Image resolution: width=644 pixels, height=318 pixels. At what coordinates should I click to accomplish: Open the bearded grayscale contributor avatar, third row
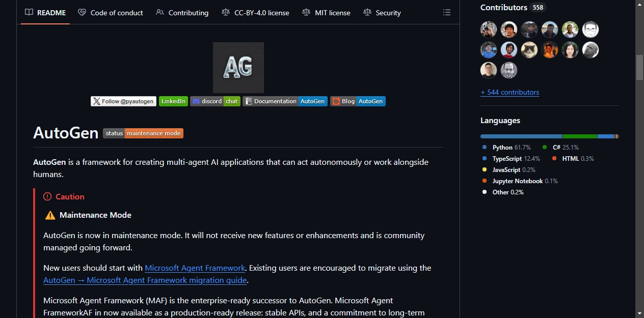click(509, 70)
